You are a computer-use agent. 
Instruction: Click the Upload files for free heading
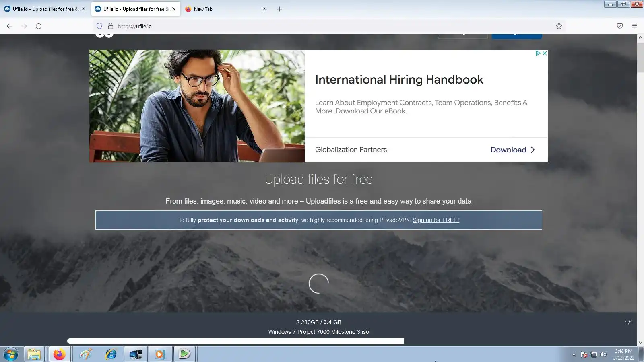pyautogui.click(x=319, y=179)
